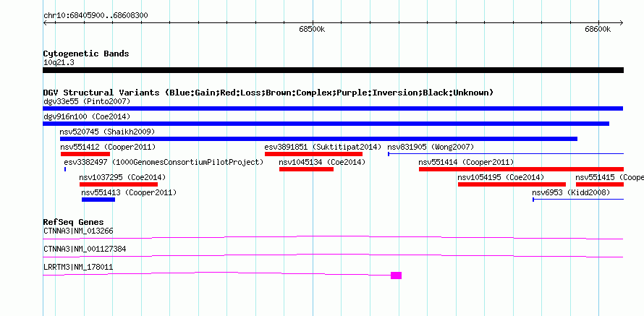Click nsv551412 (Cooper2011) label
644x316 pixels.
(108, 147)
